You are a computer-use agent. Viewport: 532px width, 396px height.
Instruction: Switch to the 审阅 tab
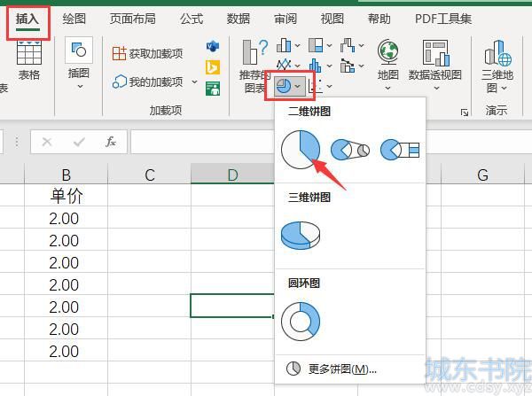[286, 19]
